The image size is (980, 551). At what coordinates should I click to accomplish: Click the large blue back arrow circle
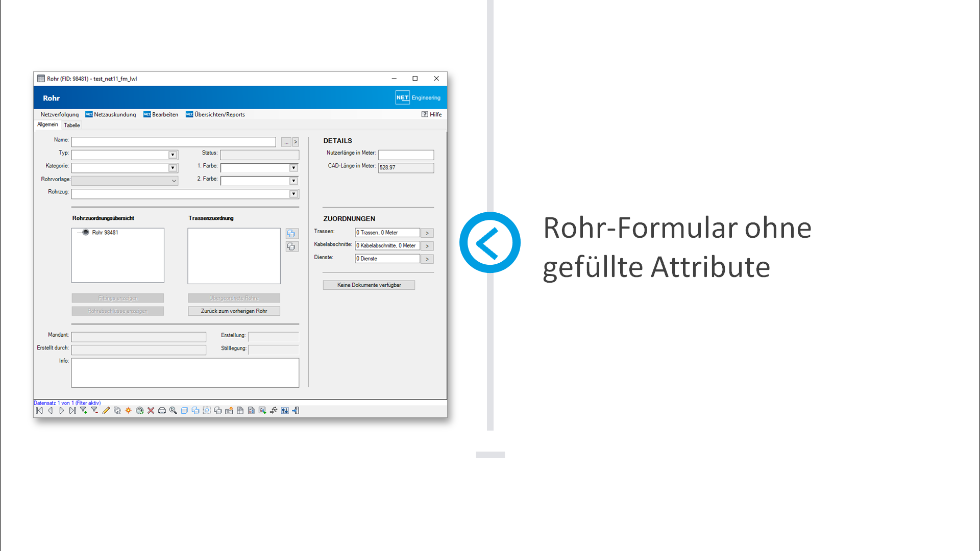489,242
